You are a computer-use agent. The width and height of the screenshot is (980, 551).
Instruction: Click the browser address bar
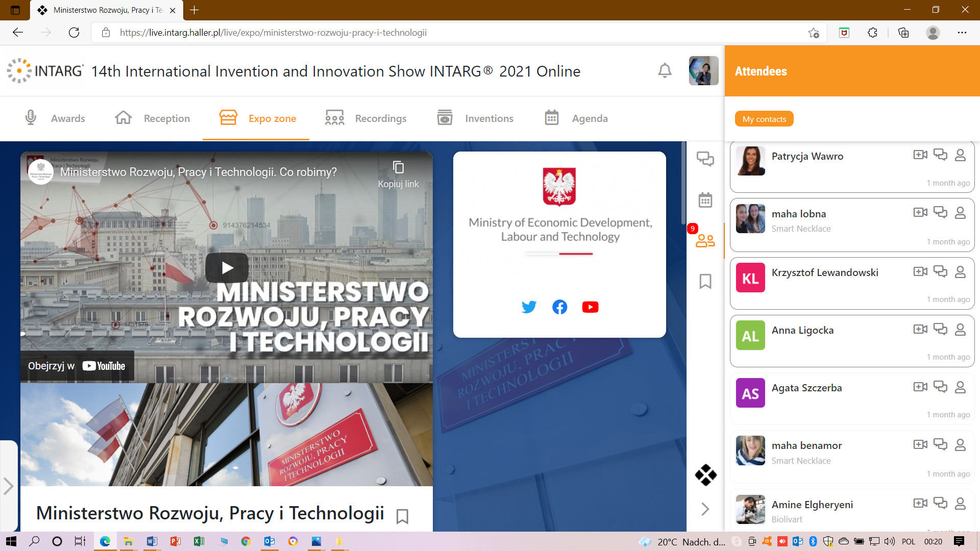point(459,33)
